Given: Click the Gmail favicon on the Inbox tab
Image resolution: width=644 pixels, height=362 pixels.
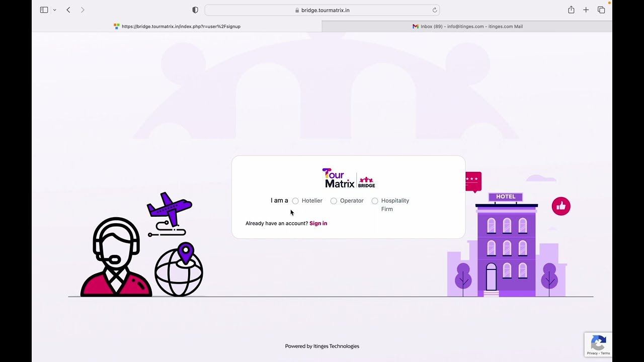Looking at the screenshot, I should [x=416, y=27].
